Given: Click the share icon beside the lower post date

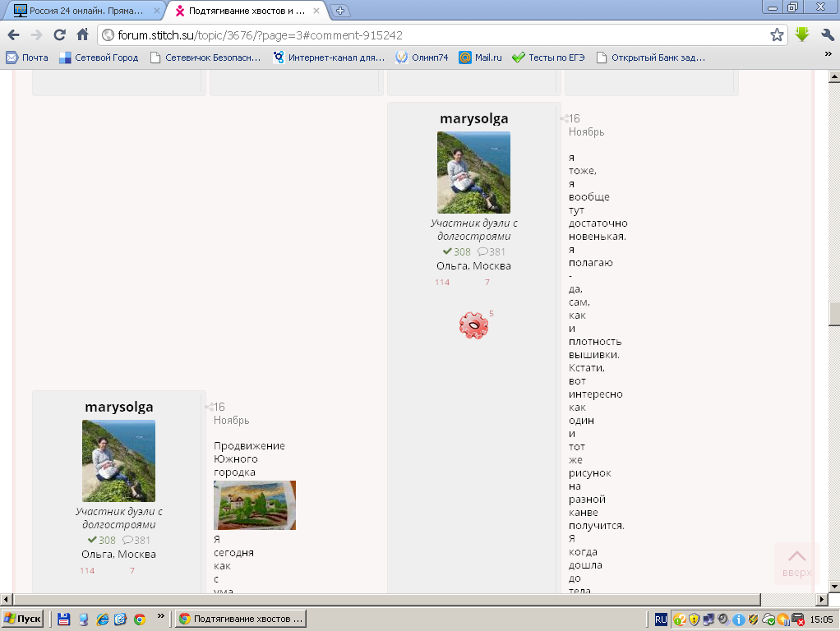Looking at the screenshot, I should [x=209, y=407].
